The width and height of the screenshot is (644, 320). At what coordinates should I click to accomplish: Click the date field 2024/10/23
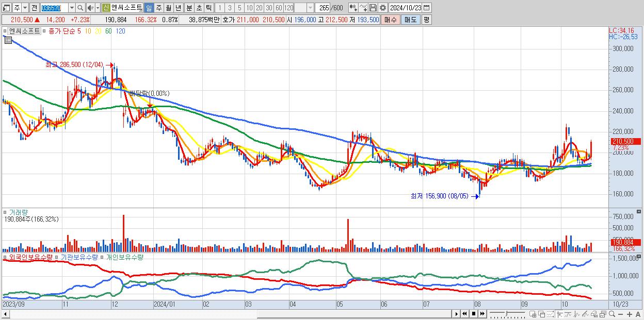405,8
